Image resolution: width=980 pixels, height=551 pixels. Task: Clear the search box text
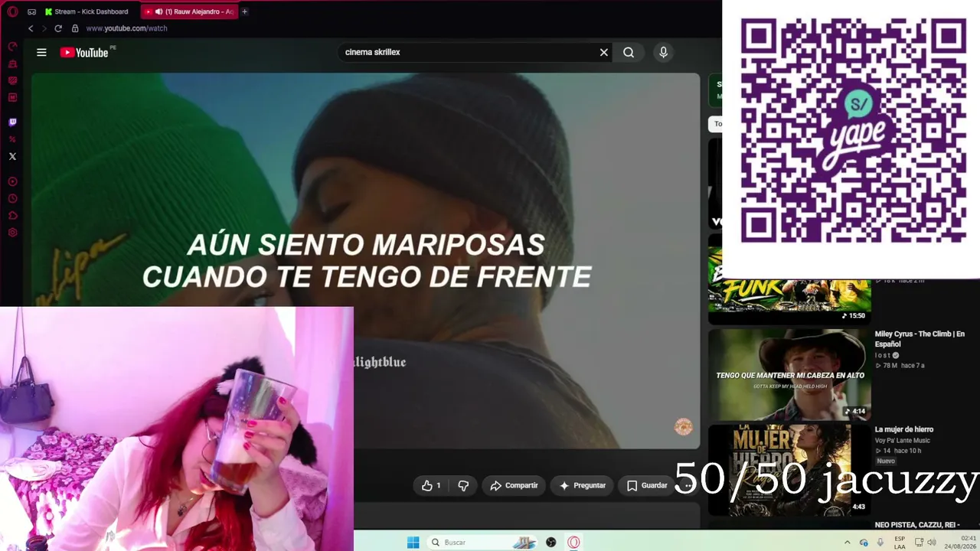coord(604,52)
